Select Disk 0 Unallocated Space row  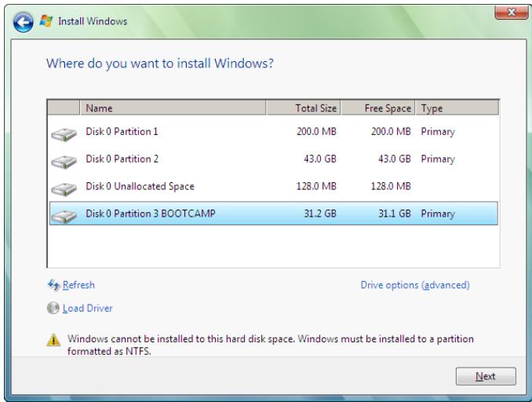(274, 186)
